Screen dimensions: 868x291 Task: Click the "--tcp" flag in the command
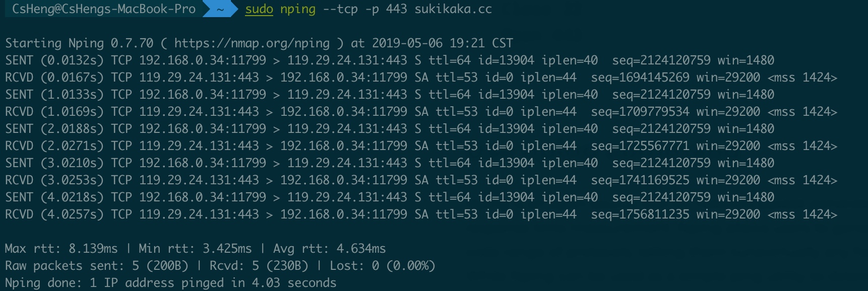pos(340,9)
